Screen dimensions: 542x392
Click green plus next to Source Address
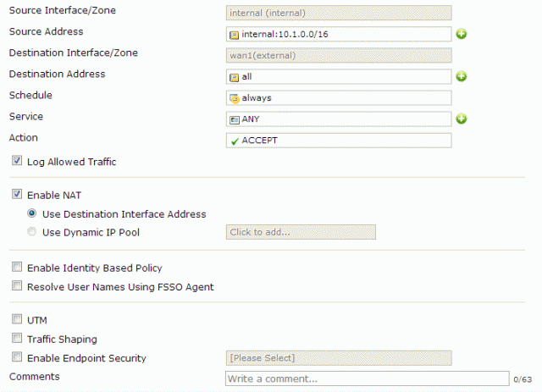coord(462,35)
